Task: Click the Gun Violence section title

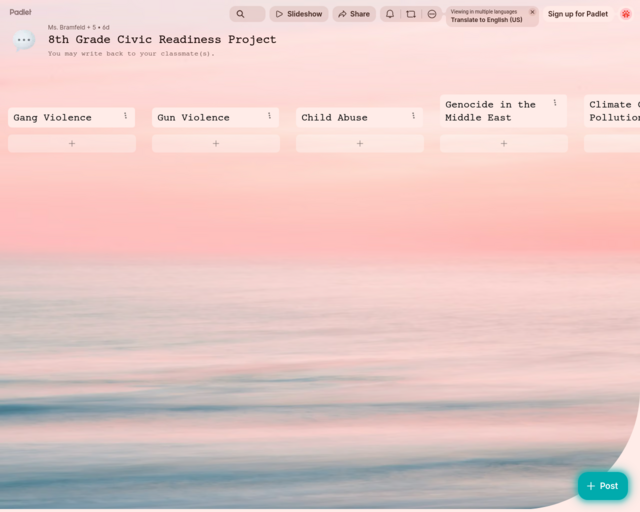Action: [x=193, y=118]
